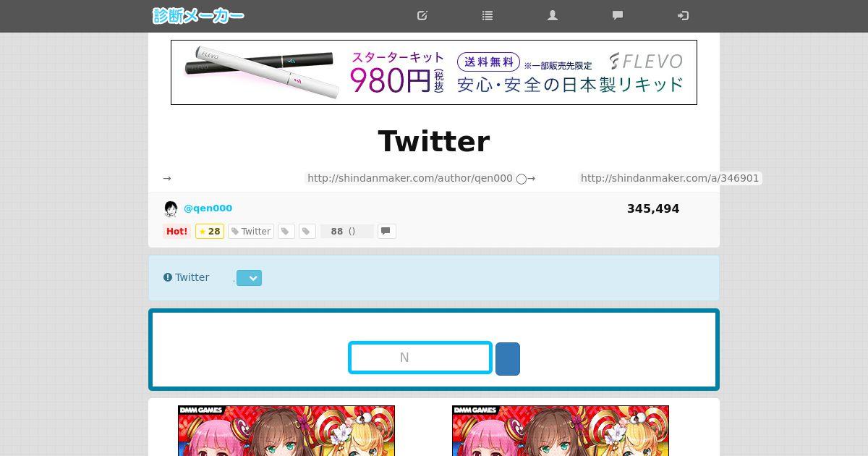Click the exclamation info icon before Twitter notice

point(168,277)
